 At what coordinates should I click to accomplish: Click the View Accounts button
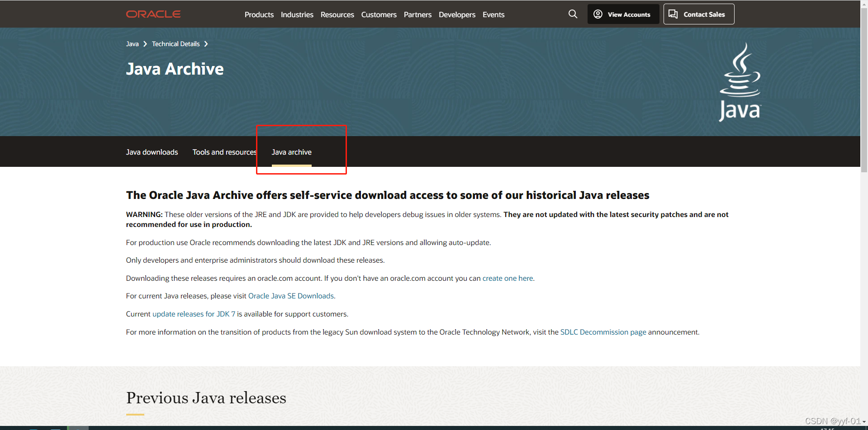pyautogui.click(x=623, y=14)
